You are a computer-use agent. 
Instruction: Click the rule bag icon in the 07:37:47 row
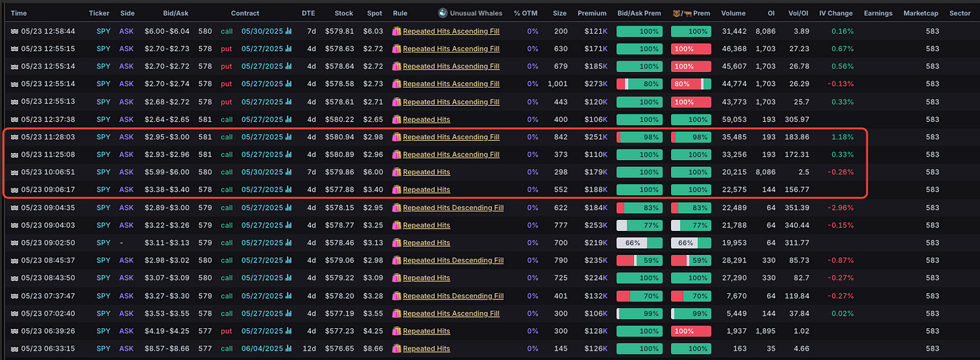point(396,296)
